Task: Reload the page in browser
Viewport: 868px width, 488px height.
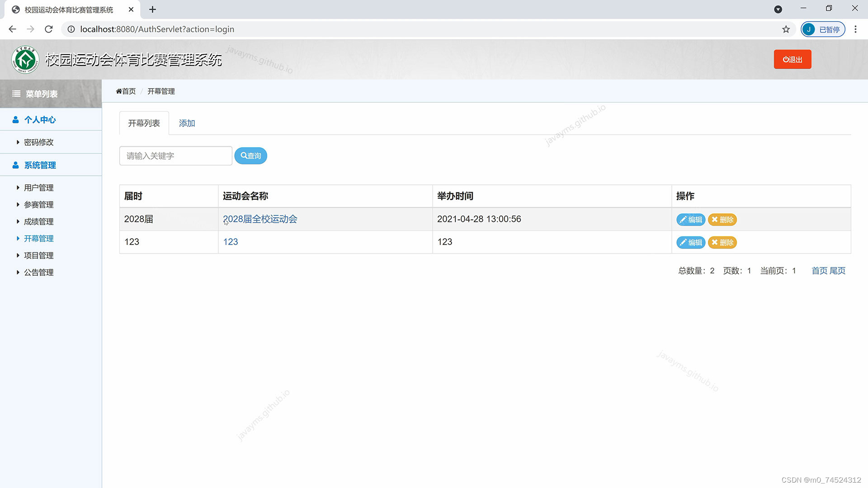Action: coord(49,29)
